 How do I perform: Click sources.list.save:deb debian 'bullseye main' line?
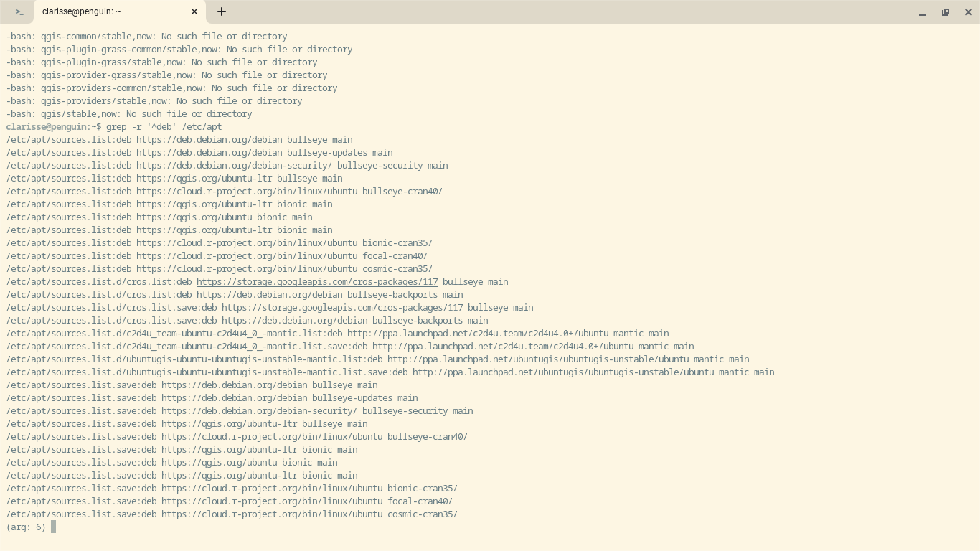click(192, 385)
